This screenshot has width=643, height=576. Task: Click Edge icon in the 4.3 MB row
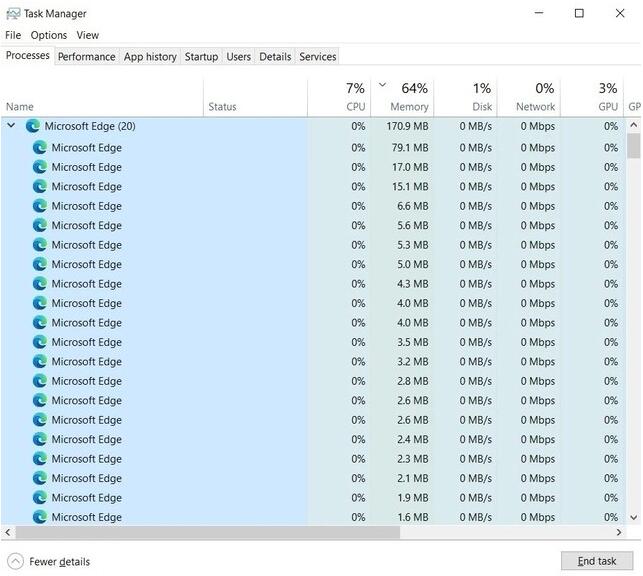[40, 284]
